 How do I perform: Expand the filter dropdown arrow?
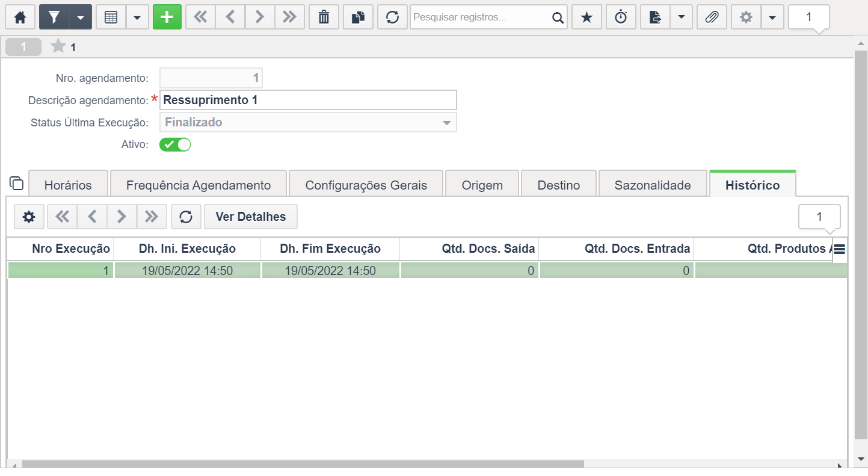coord(81,17)
